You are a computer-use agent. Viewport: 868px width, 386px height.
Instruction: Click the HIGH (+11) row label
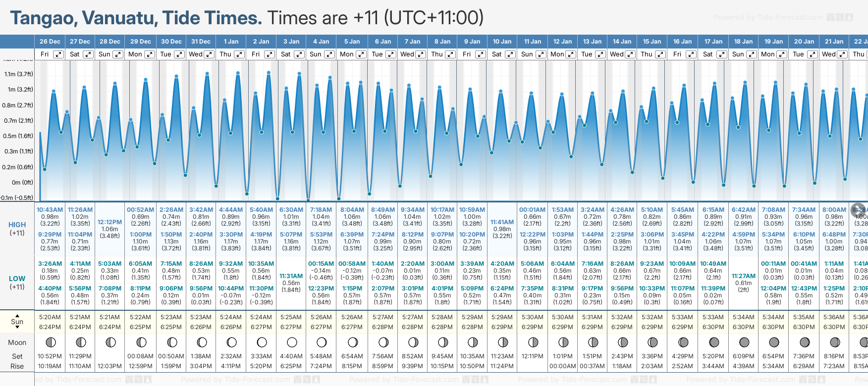click(17, 229)
